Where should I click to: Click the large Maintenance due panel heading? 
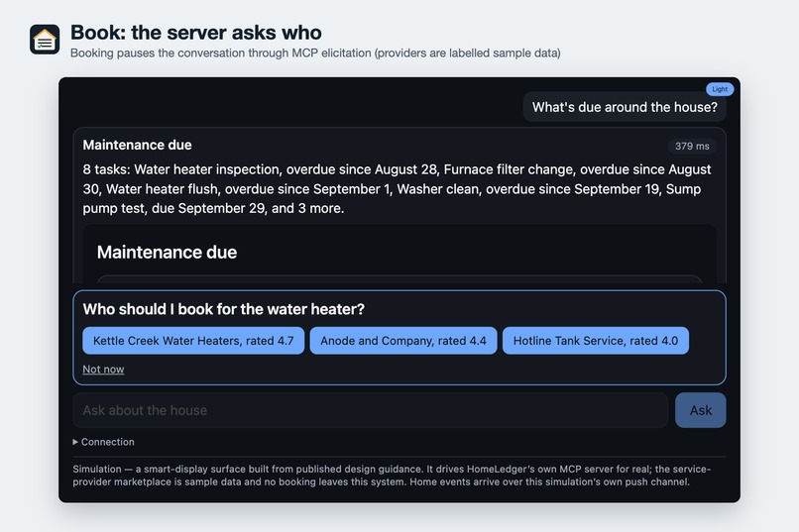click(x=167, y=252)
